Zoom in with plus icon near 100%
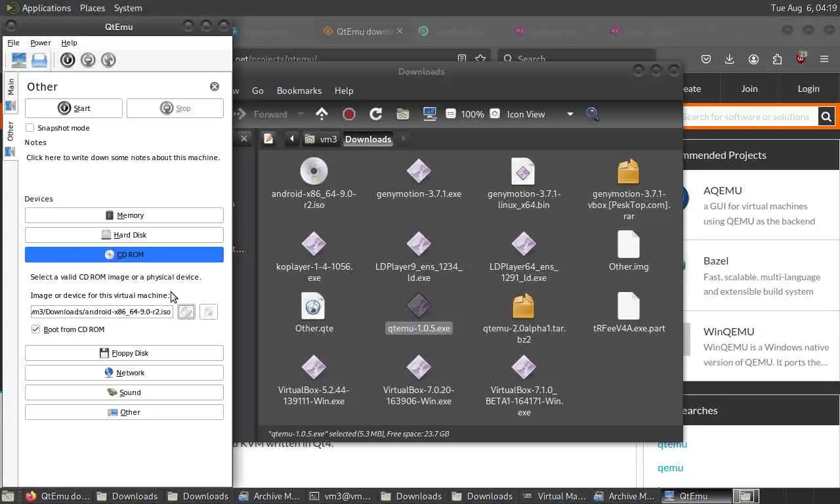840x504 pixels. pos(495,114)
